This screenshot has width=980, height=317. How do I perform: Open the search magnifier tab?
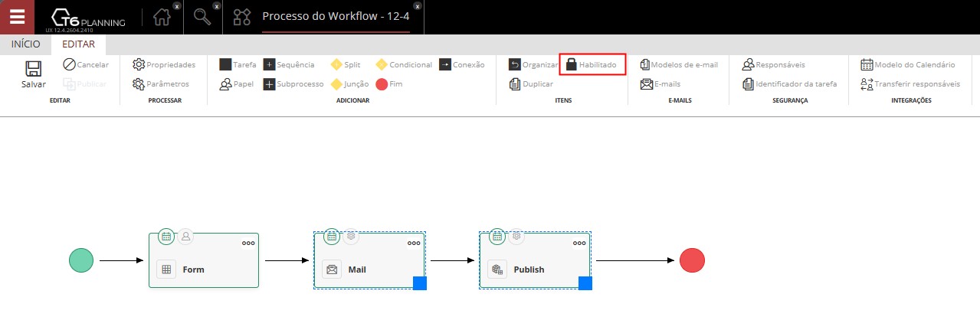pyautogui.click(x=202, y=17)
